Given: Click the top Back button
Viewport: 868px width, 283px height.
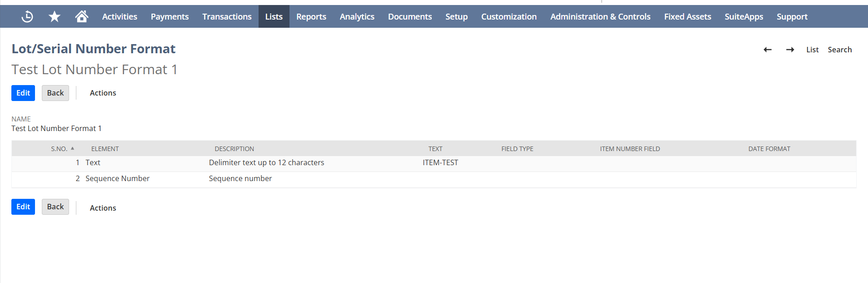Looking at the screenshot, I should [x=55, y=93].
